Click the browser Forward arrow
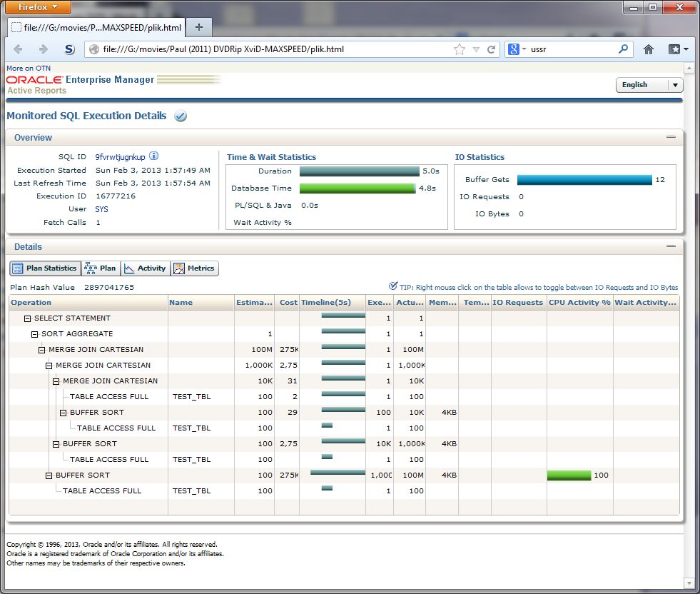 pyautogui.click(x=43, y=49)
